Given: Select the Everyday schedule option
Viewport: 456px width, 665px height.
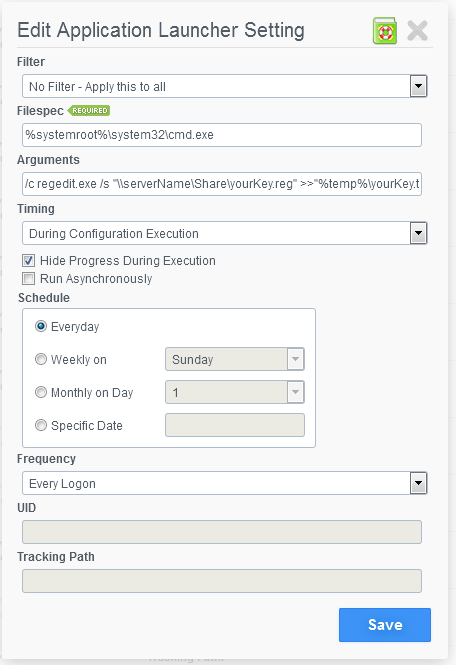Looking at the screenshot, I should (x=41, y=326).
